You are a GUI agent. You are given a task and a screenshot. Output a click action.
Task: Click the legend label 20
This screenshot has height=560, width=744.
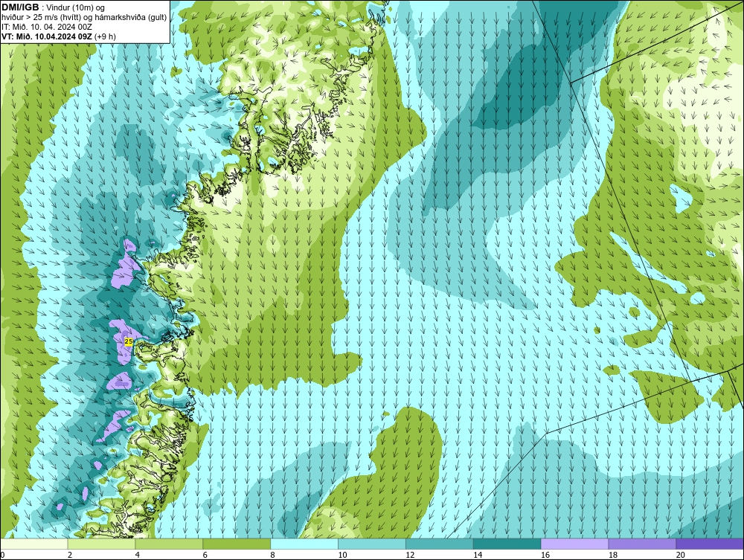coord(681,555)
